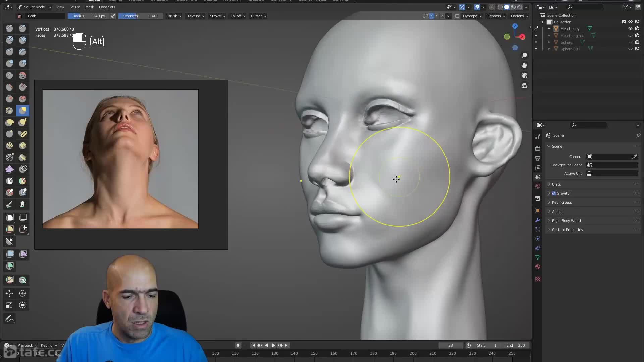Enable the Dyntopo checkbox
This screenshot has width=644, height=362.
(457, 16)
